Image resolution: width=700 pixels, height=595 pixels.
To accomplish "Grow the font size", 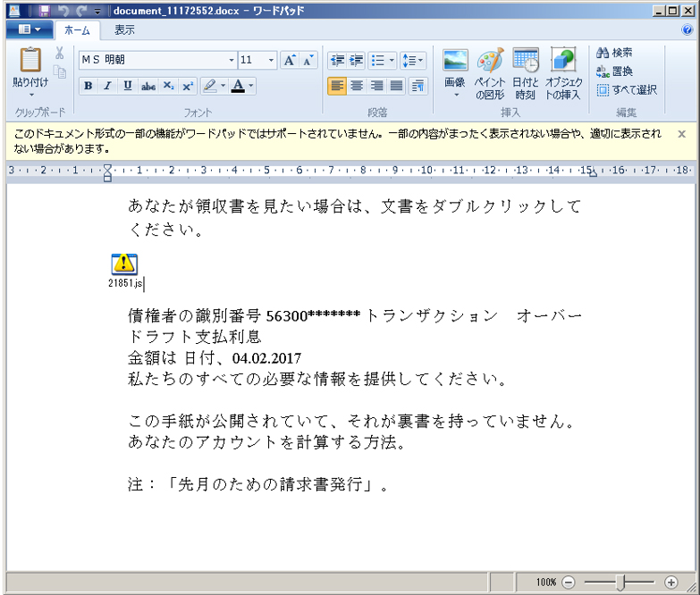I will point(290,60).
